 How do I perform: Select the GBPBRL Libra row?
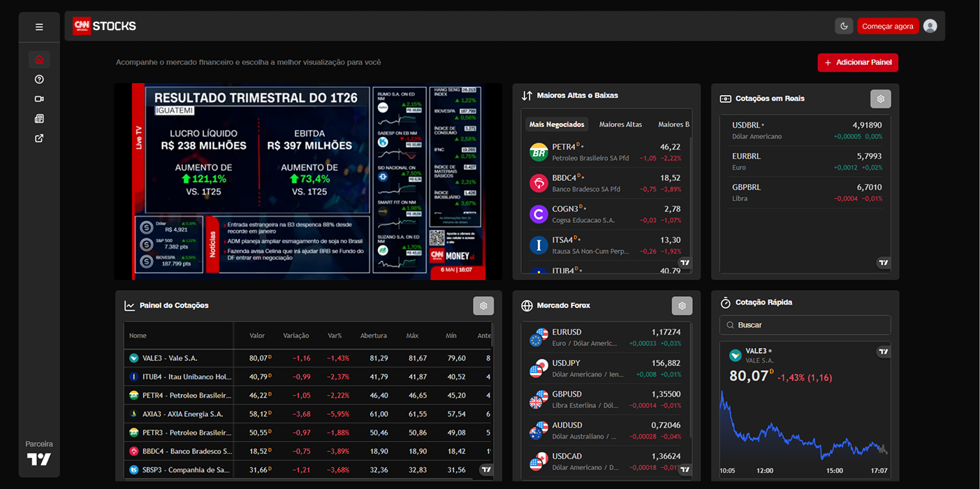click(807, 192)
